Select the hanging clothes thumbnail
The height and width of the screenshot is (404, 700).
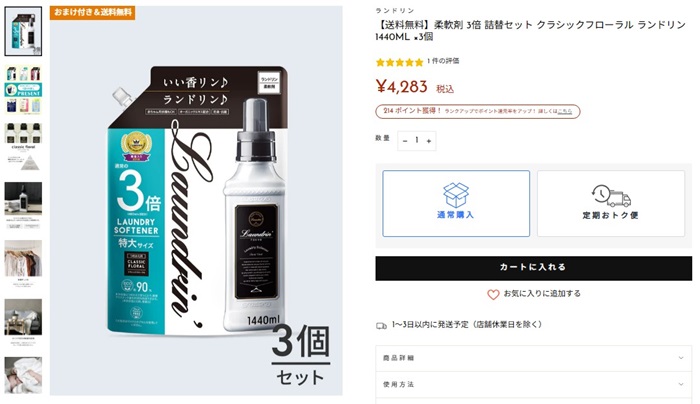click(23, 263)
